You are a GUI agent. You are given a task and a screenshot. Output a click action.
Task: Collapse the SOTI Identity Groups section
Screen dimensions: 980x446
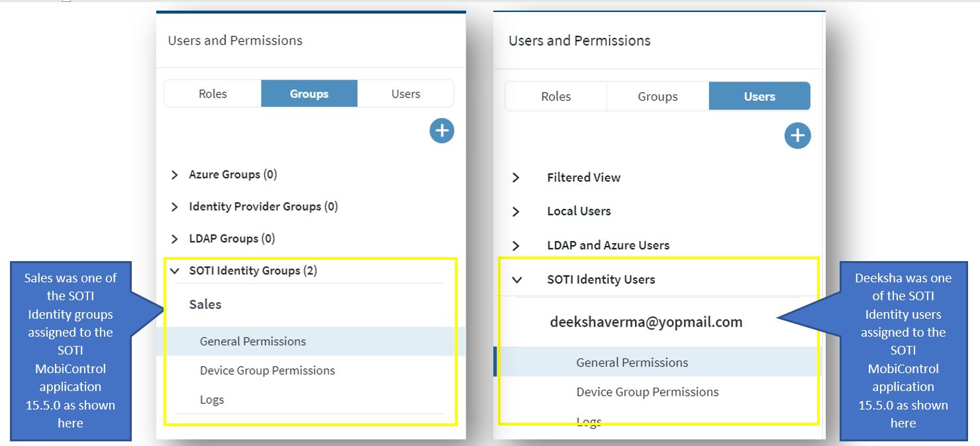pos(175,271)
